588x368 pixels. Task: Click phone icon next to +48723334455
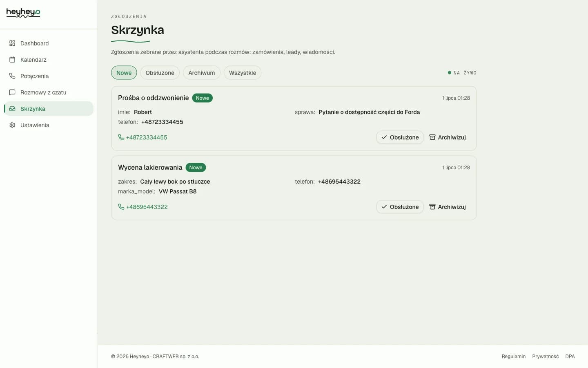[121, 137]
